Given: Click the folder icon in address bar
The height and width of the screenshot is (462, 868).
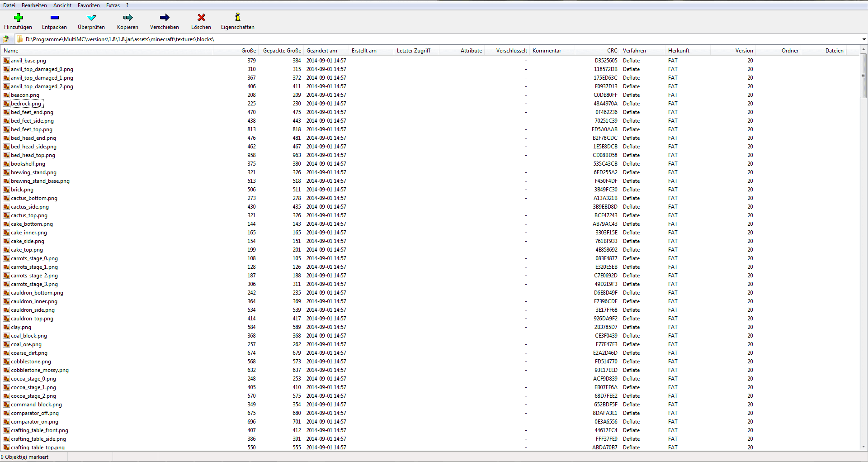Looking at the screenshot, I should click(x=20, y=39).
